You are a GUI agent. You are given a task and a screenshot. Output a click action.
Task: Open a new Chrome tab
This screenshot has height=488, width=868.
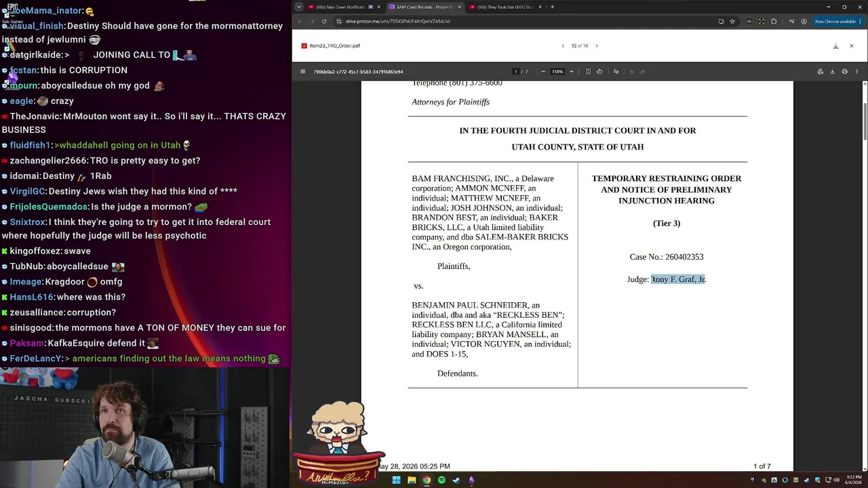coord(552,7)
